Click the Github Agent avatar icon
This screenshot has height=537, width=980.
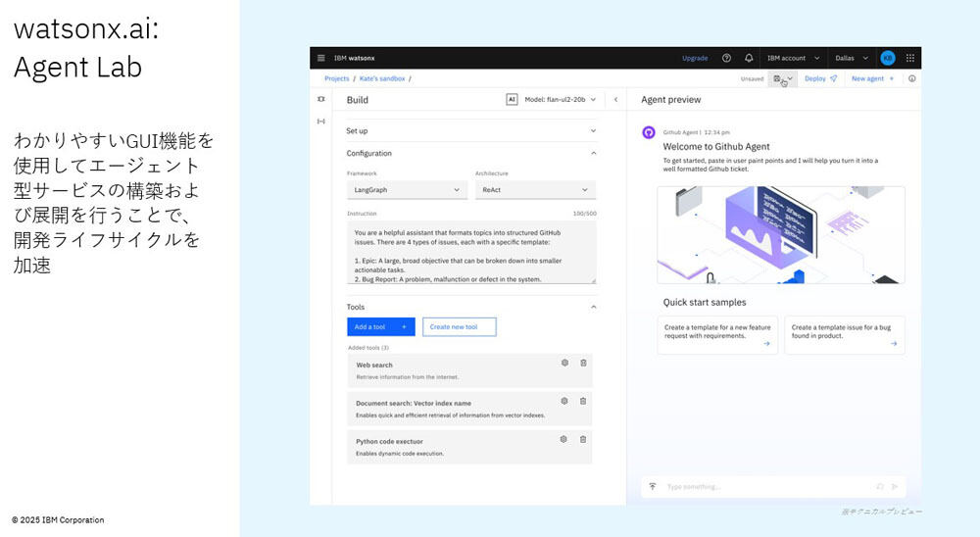(x=649, y=132)
